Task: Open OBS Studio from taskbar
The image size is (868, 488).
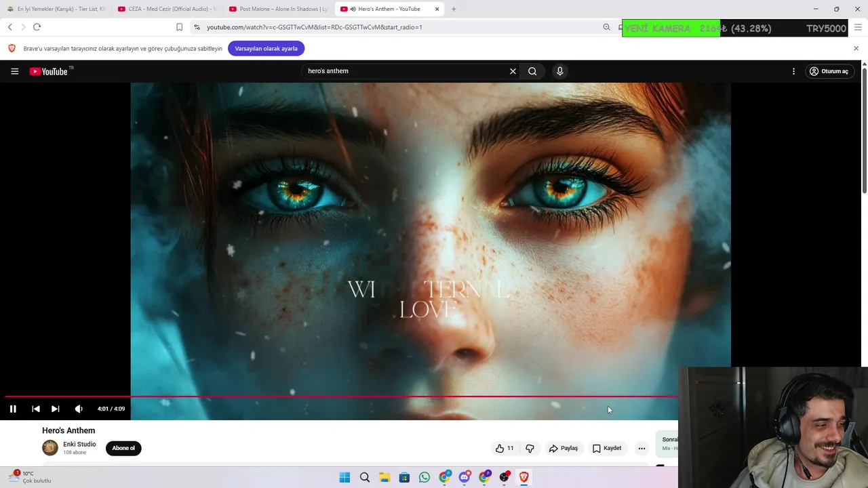Action: coord(505,477)
